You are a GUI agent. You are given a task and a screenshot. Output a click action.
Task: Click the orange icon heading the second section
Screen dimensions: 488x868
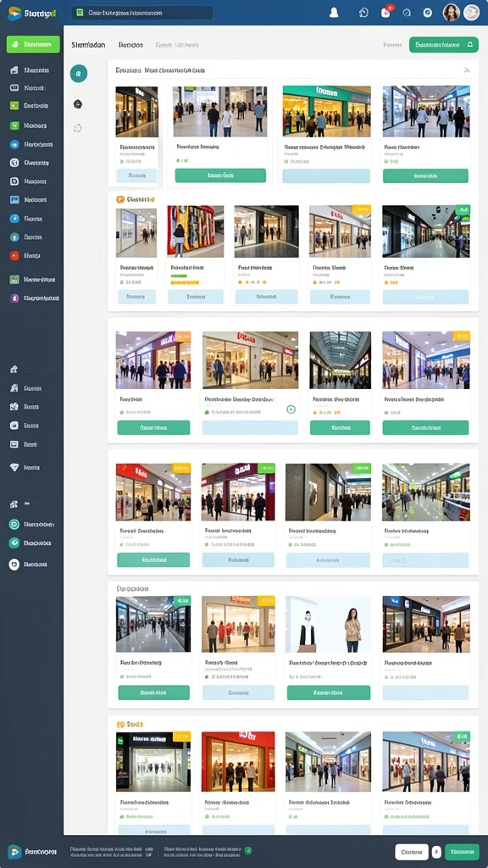tap(120, 199)
